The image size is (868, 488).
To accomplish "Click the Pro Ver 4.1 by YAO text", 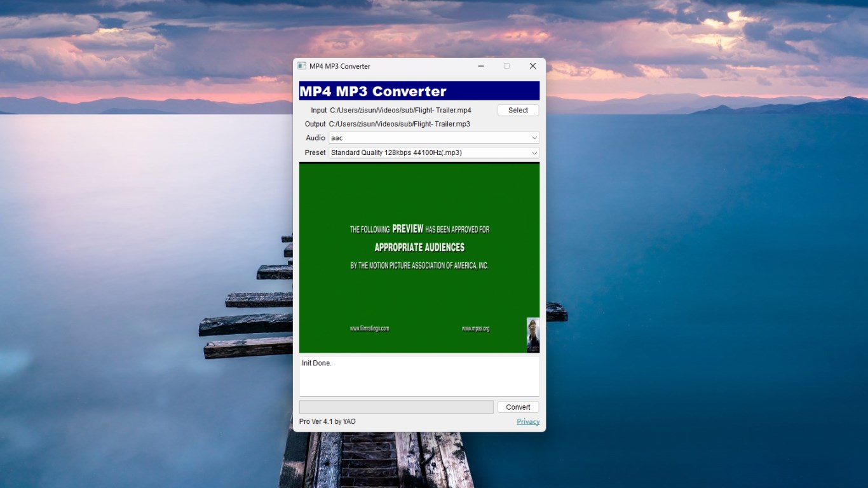I will click(x=327, y=422).
